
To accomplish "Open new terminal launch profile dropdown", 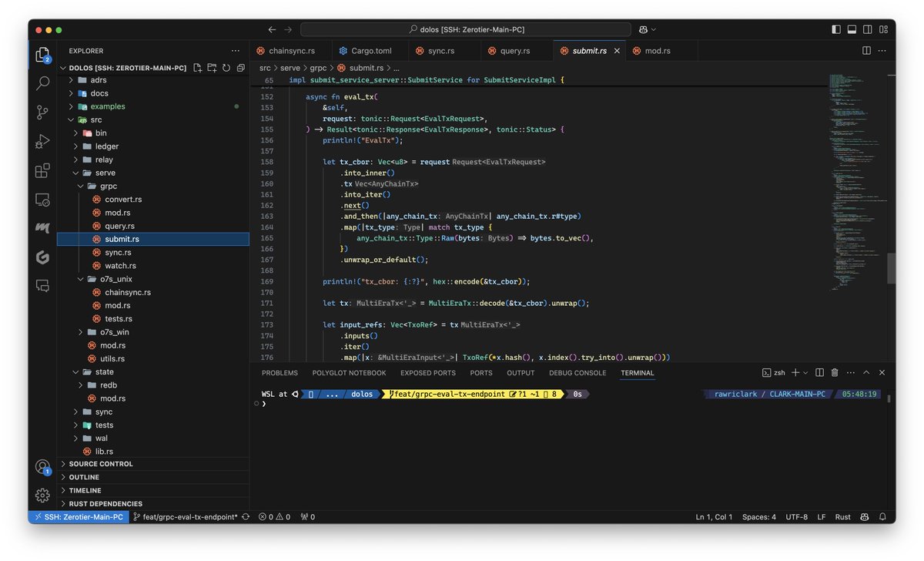I will 805,373.
